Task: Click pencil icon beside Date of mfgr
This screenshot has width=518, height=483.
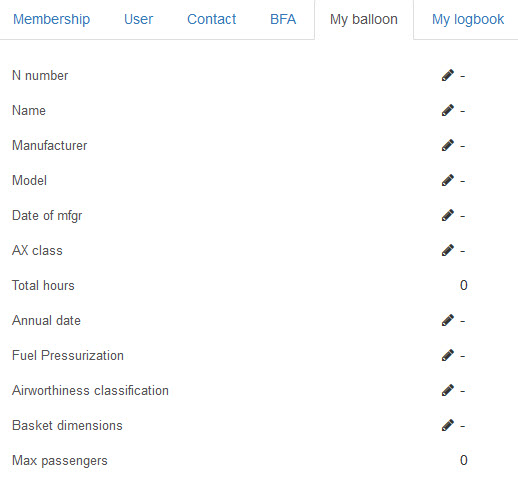Action: 448,215
